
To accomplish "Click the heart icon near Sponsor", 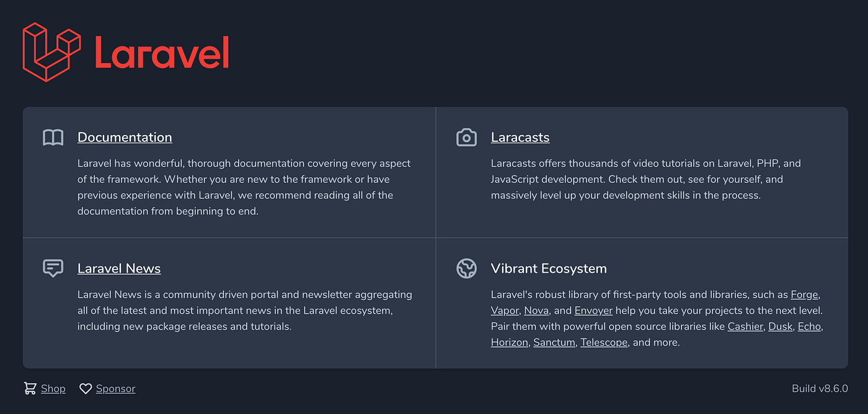I will (86, 388).
